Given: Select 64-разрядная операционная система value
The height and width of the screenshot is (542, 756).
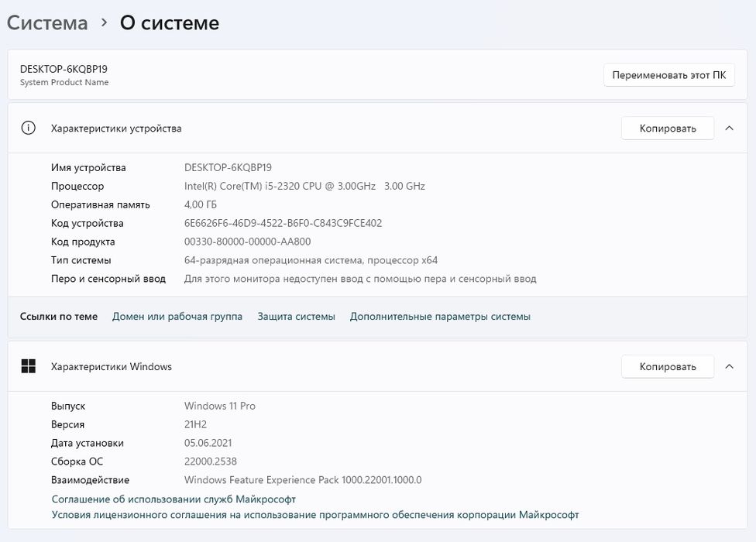Looking at the screenshot, I should pos(311,260).
